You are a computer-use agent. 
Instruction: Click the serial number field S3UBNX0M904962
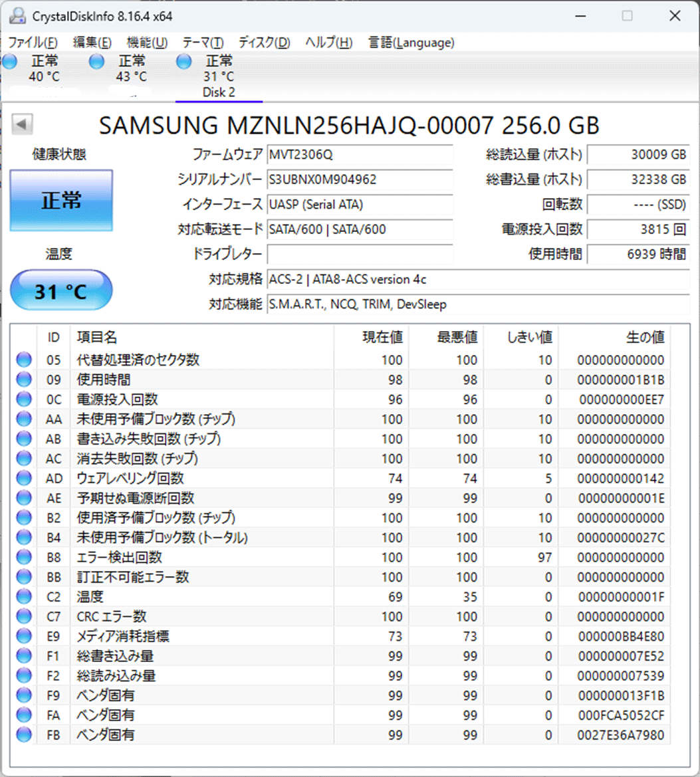tap(360, 179)
